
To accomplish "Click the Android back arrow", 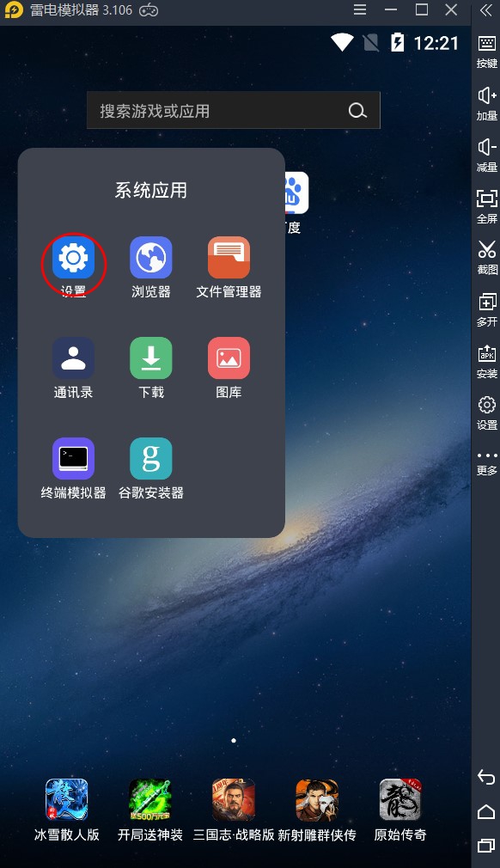I will (486, 777).
